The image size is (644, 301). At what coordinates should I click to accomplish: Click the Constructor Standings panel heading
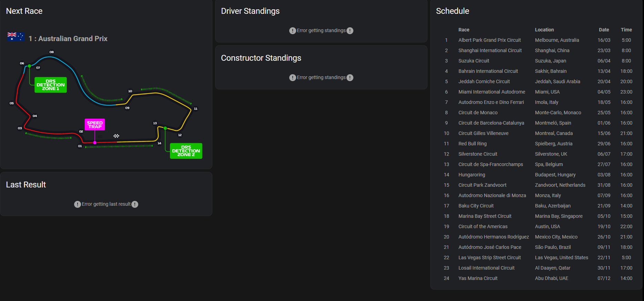261,58
